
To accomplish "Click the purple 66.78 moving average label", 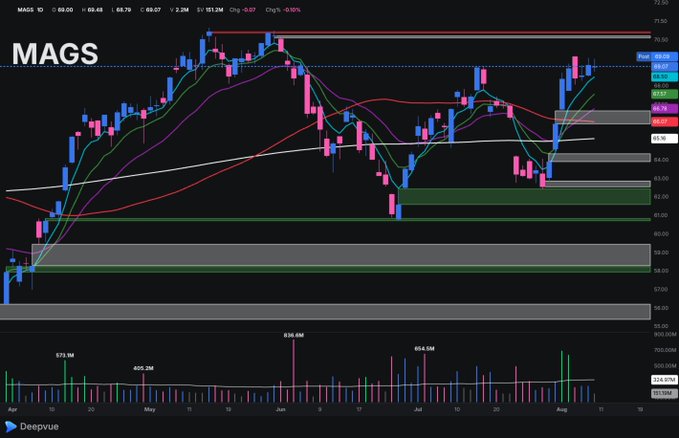I will tap(664, 108).
